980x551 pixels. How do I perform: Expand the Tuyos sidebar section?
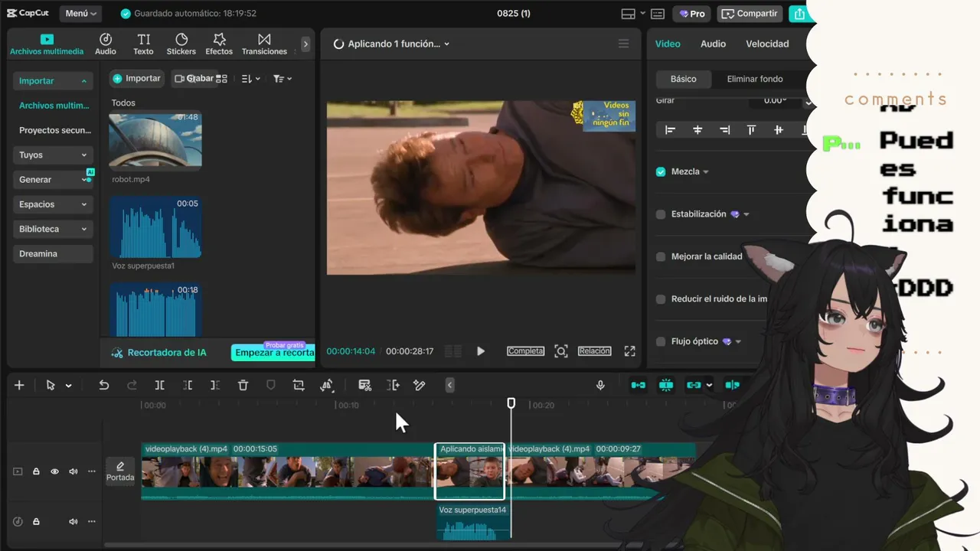coord(54,155)
